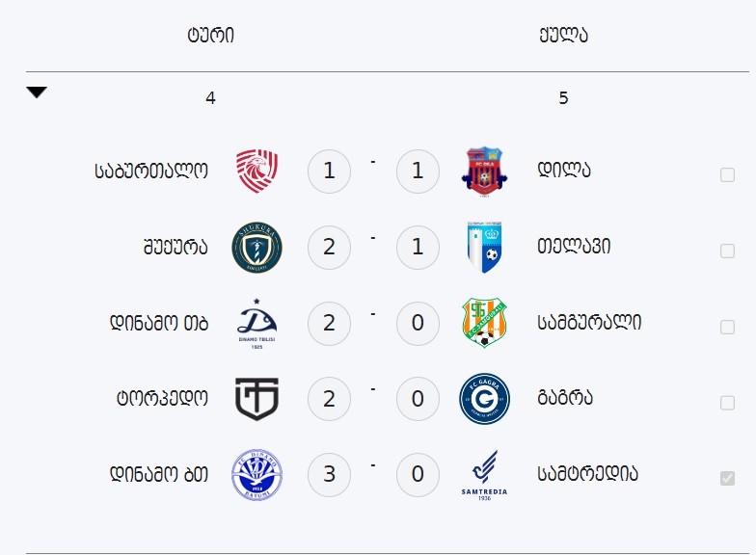
Task: Click the FC Dila club logo
Action: click(484, 172)
